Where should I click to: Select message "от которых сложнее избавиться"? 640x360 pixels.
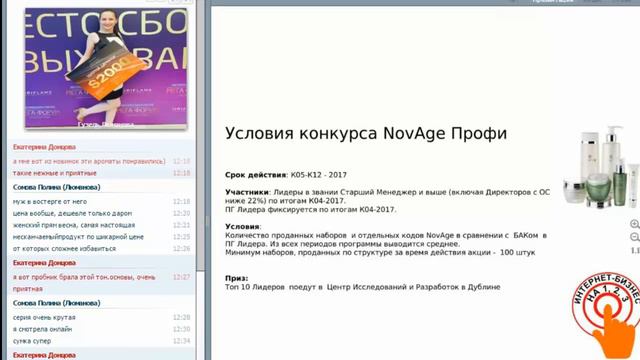point(64,249)
